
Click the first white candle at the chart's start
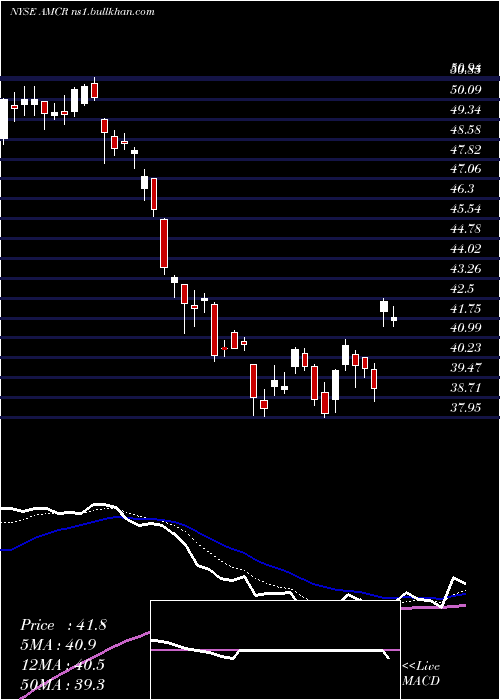coord(4,120)
